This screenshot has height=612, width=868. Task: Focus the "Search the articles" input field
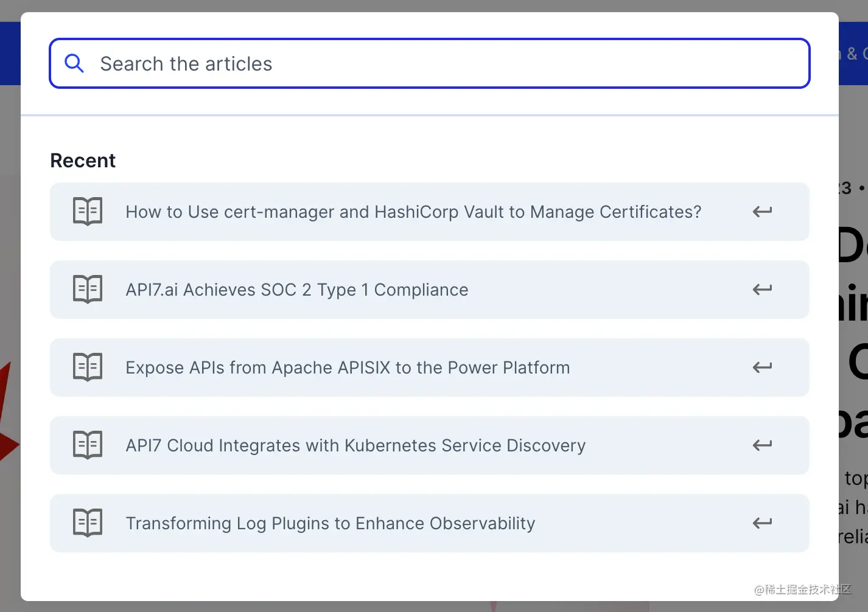point(430,63)
